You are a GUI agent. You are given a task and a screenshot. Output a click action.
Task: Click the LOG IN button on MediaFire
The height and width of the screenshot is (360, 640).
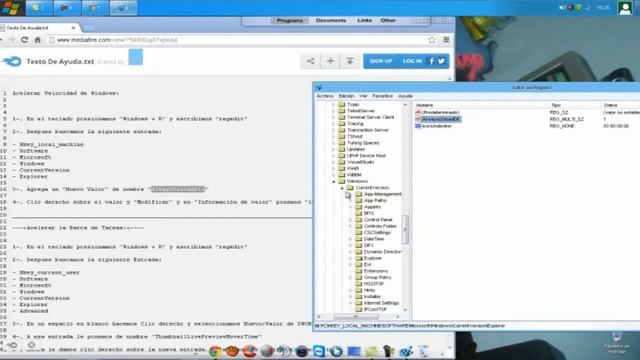click(412, 61)
